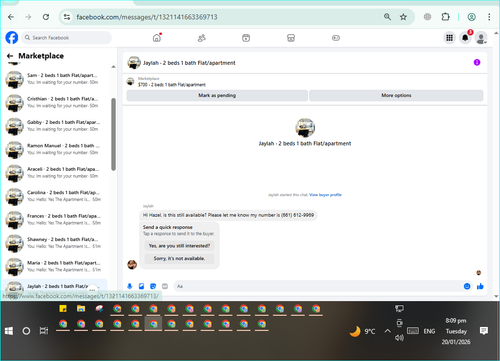
Task: Open the conversation with Maria
Action: [55, 266]
